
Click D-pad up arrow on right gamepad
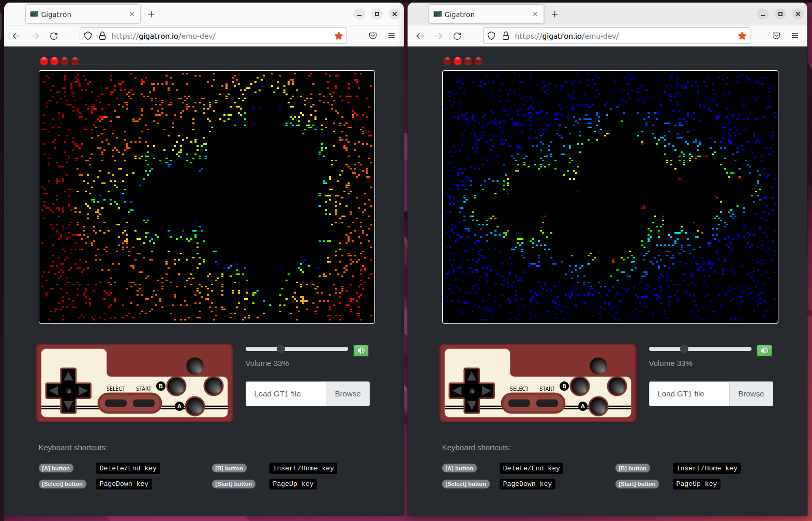pyautogui.click(x=472, y=376)
